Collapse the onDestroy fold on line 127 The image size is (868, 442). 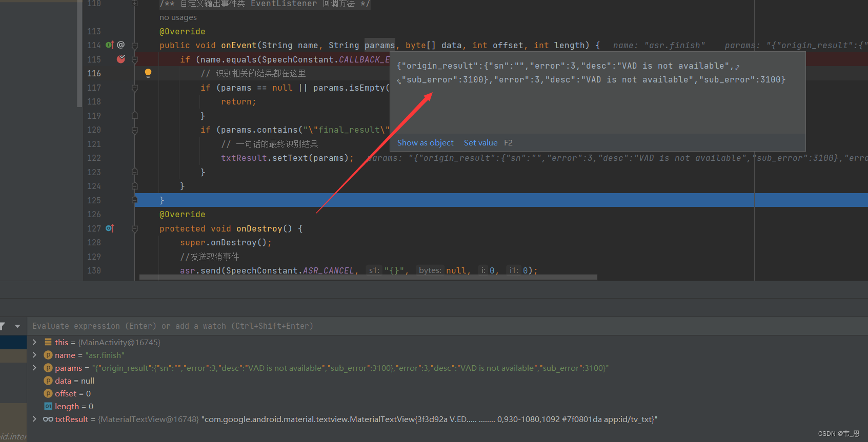pyautogui.click(x=134, y=229)
